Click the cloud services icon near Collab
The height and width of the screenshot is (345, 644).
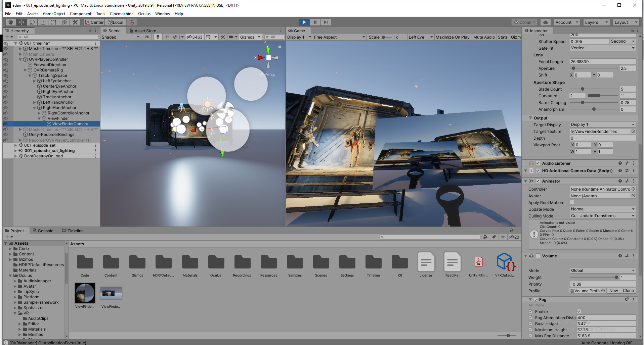(545, 22)
